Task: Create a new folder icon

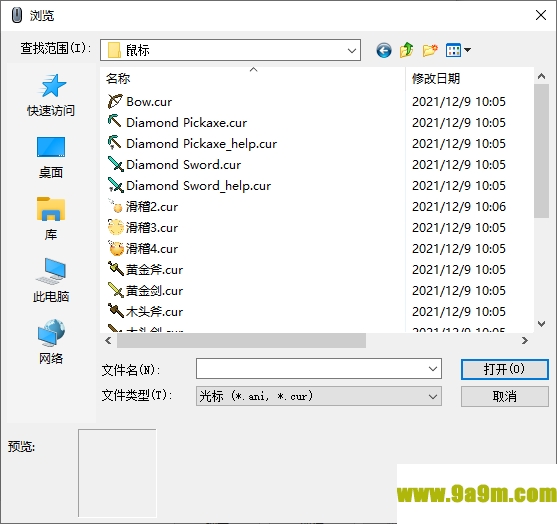Action: point(430,50)
